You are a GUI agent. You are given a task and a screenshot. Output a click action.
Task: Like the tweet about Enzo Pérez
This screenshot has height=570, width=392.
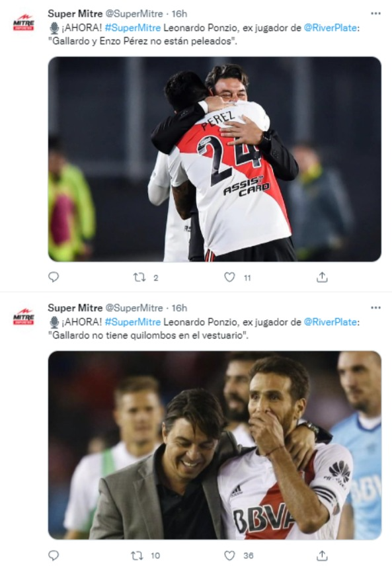[229, 277]
